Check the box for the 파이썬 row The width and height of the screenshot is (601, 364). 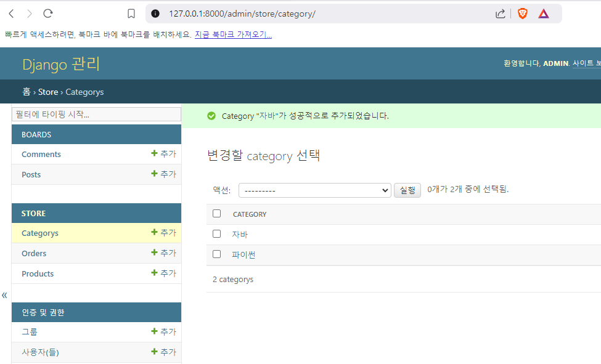tap(216, 254)
